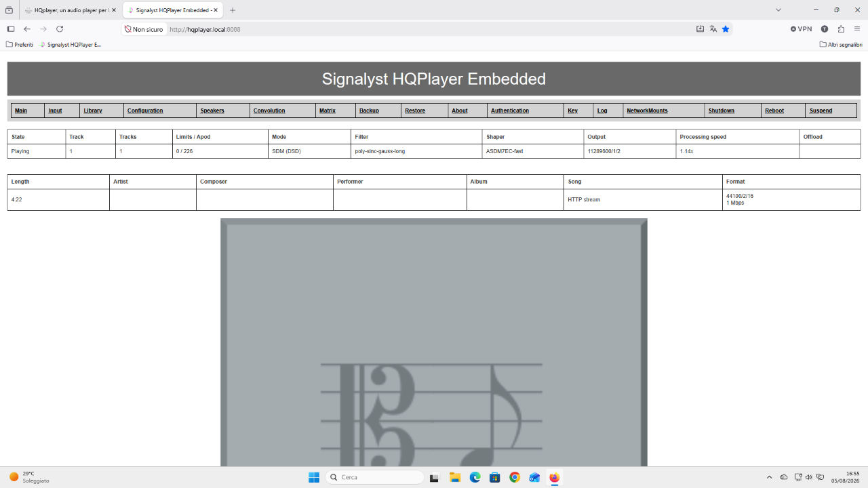
Task: Click the Shutdown link in navigation
Action: click(721, 110)
